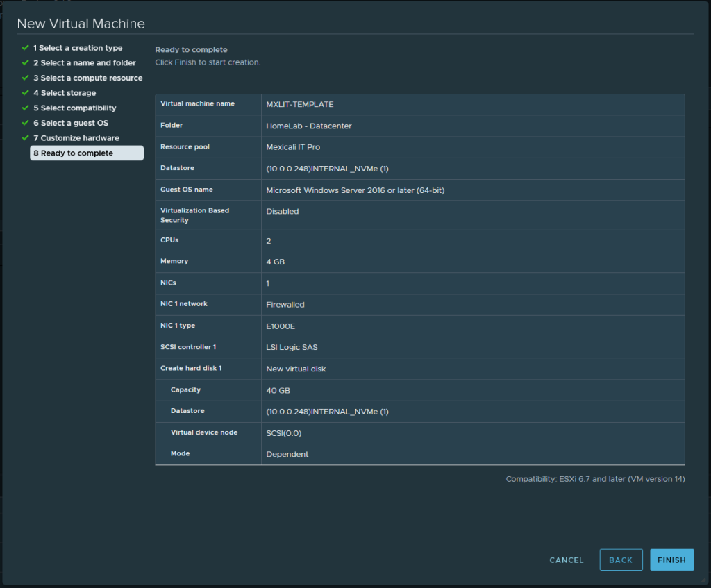Open step 7 Customize hardware
711x588 pixels.
[76, 138]
